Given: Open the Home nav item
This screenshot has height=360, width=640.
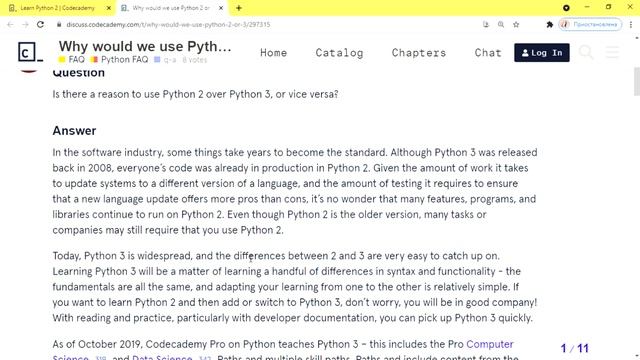Looking at the screenshot, I should click(x=273, y=53).
